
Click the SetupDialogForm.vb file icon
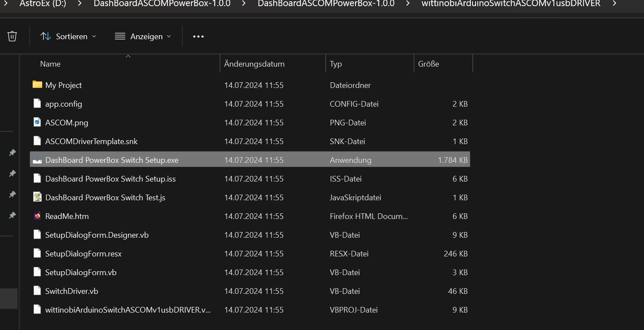[x=37, y=272]
